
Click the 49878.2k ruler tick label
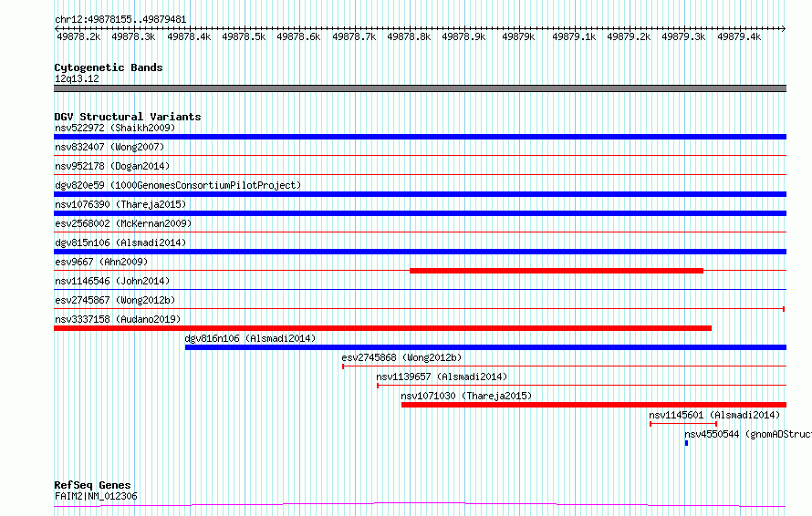pos(78,36)
